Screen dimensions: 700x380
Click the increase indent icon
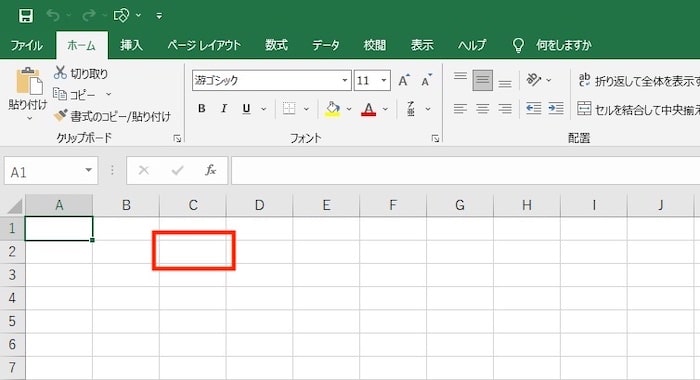[x=556, y=109]
